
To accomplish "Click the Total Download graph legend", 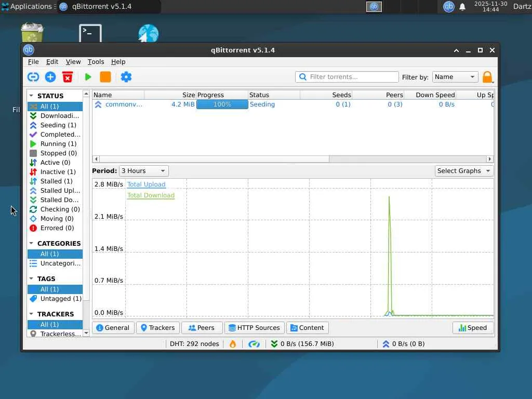I will click(151, 195).
